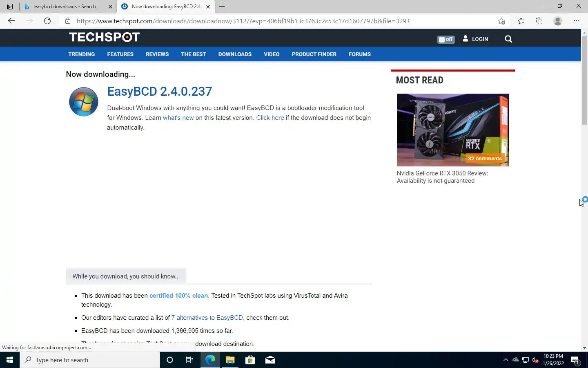Open the FEATURES menu item
This screenshot has height=368, width=588.
click(x=120, y=54)
